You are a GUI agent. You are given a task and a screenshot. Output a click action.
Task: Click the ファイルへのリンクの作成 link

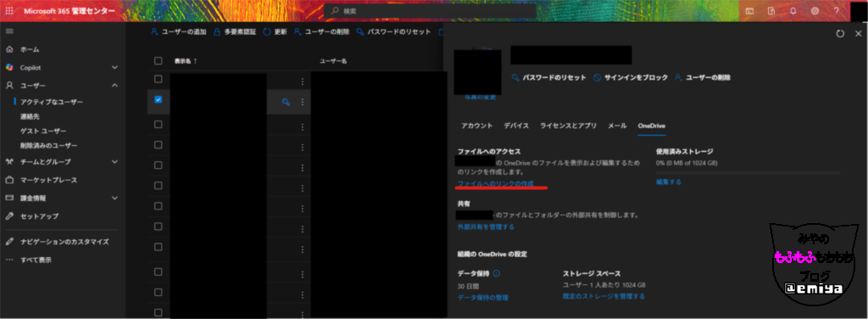[495, 183]
